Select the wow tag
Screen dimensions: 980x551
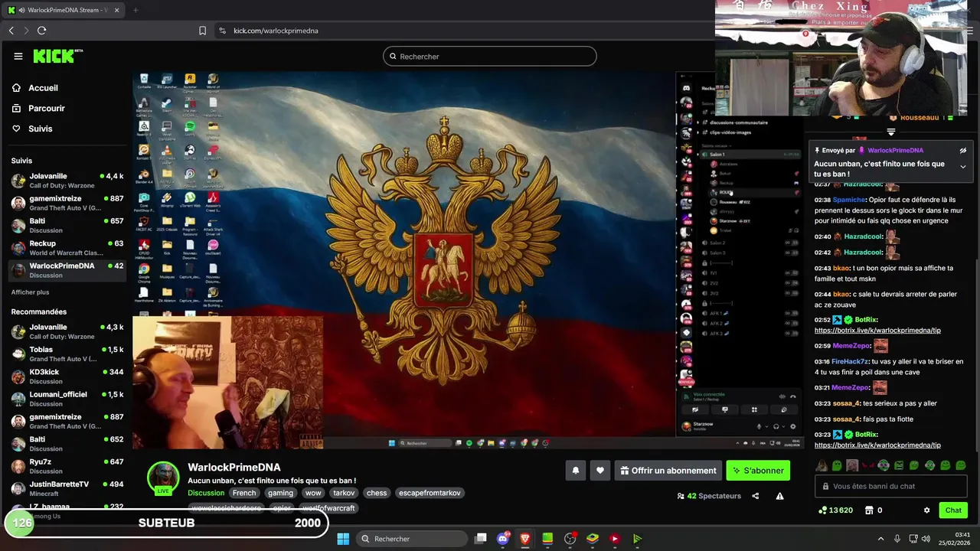[313, 493]
